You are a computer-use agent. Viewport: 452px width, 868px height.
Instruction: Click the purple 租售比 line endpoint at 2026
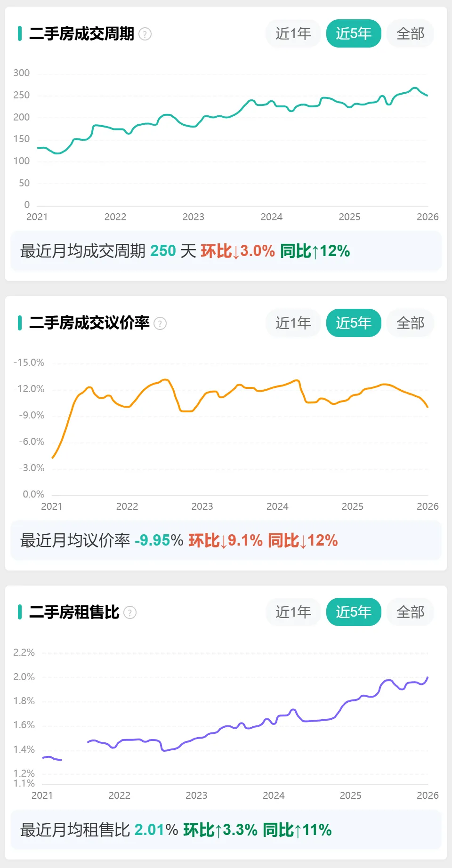coord(428,677)
